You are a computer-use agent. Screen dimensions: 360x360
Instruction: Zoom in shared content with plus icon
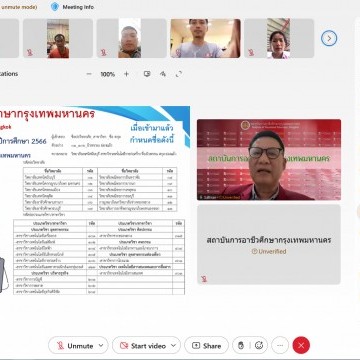click(126, 74)
